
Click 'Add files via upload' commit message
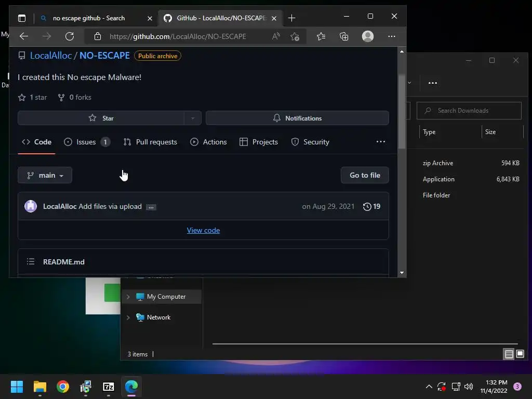coord(110,206)
